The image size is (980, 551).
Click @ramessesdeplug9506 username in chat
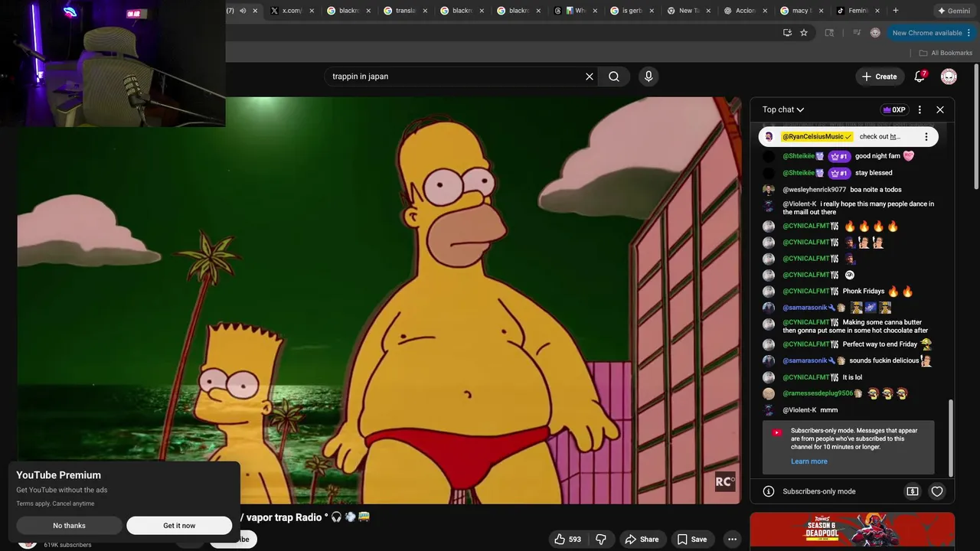(818, 393)
